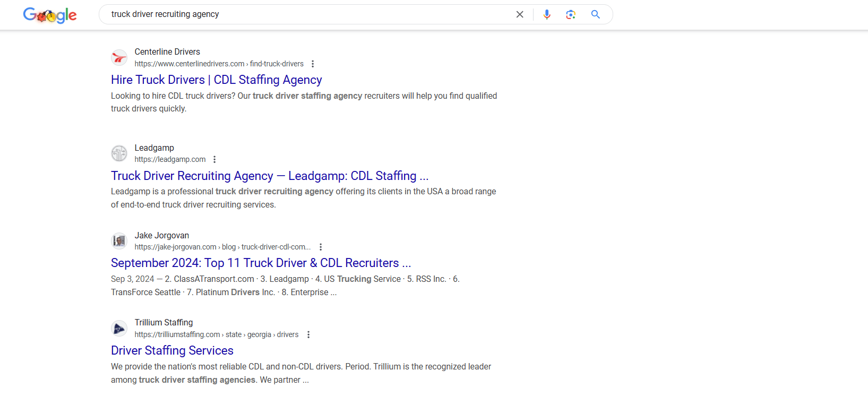
Task: Open Google Lens image search
Action: pos(571,14)
